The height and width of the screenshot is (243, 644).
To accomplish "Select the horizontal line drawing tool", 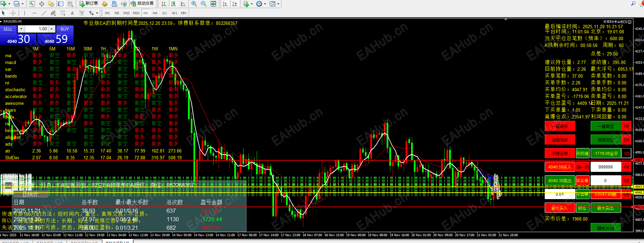I will point(34,13).
